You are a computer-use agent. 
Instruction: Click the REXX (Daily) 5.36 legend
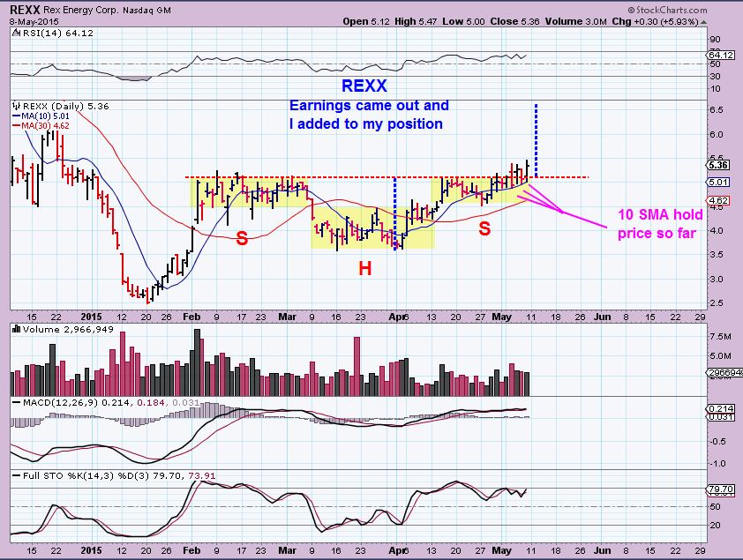pos(66,106)
